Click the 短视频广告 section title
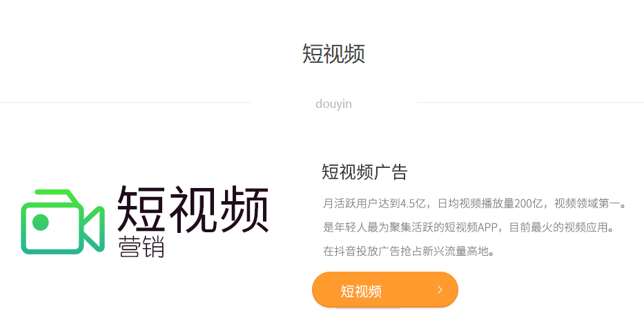 pyautogui.click(x=364, y=172)
